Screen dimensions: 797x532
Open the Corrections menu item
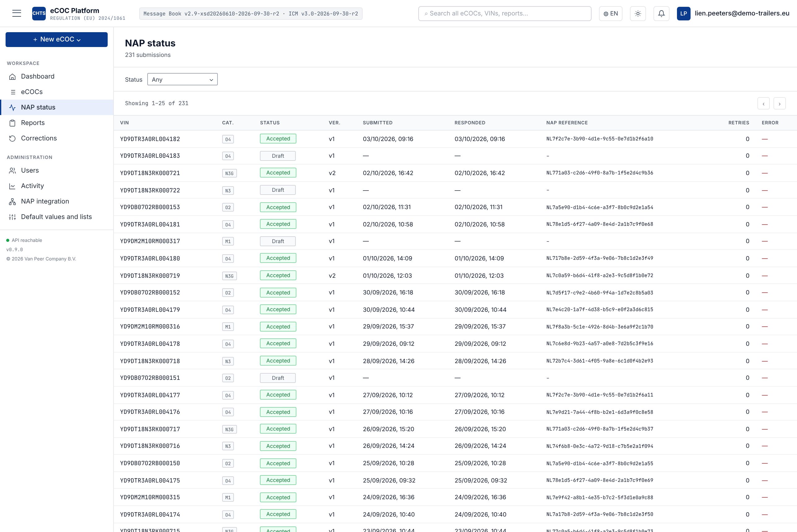tap(57, 138)
